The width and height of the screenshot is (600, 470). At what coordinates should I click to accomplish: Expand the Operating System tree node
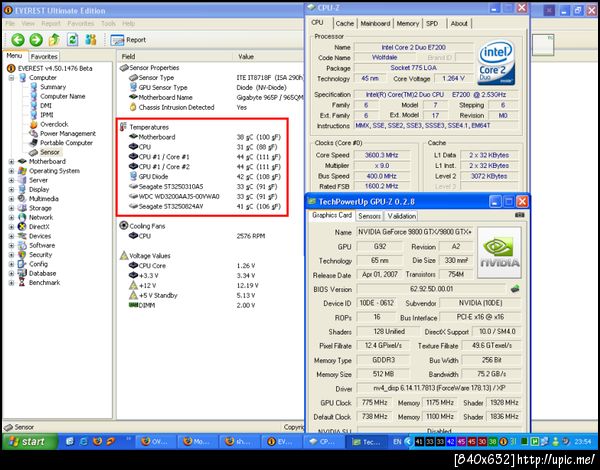[x=11, y=171]
